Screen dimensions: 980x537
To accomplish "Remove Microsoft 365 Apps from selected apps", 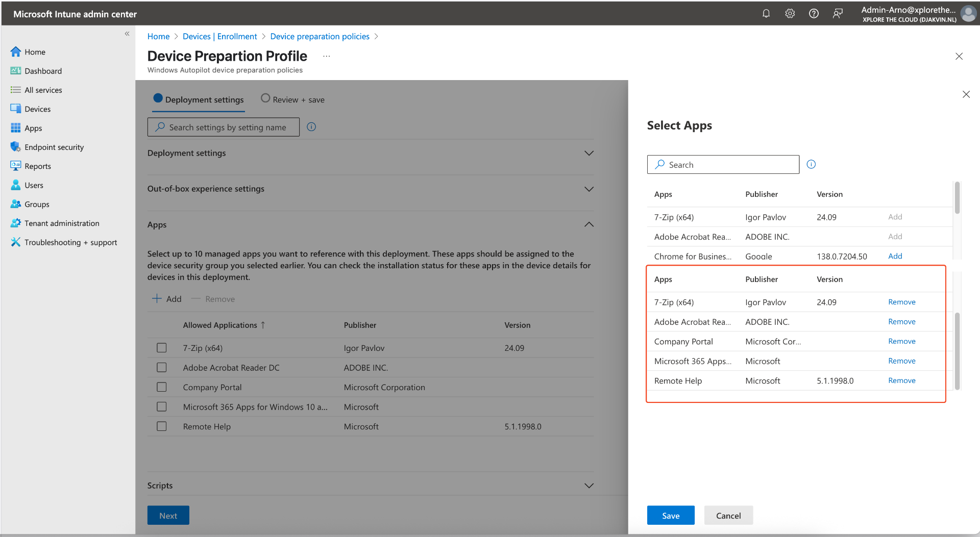I will click(901, 361).
